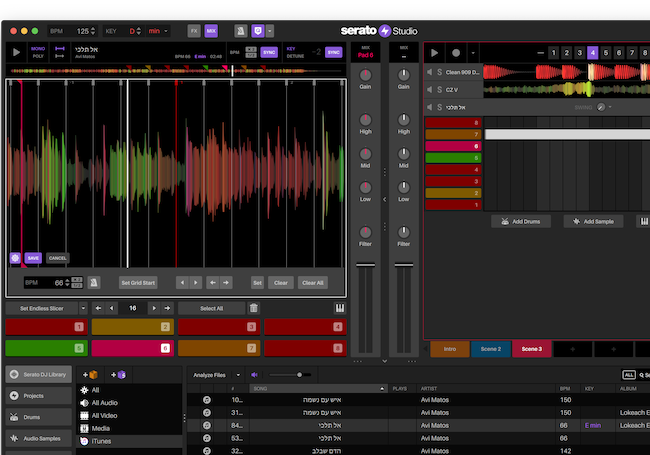Collapse mixer panel with left chevron
This screenshot has width=650, height=455.
[384, 199]
